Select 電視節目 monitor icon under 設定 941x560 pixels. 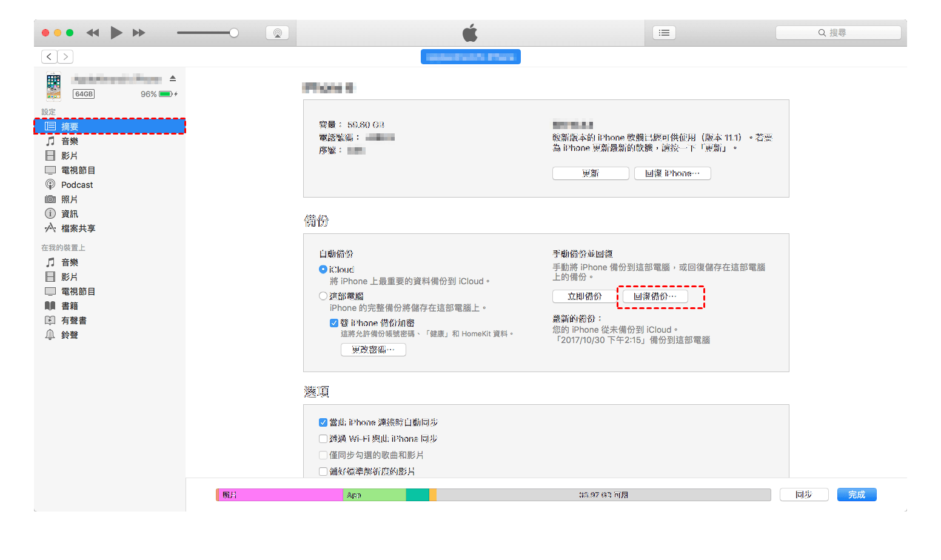[x=50, y=170]
